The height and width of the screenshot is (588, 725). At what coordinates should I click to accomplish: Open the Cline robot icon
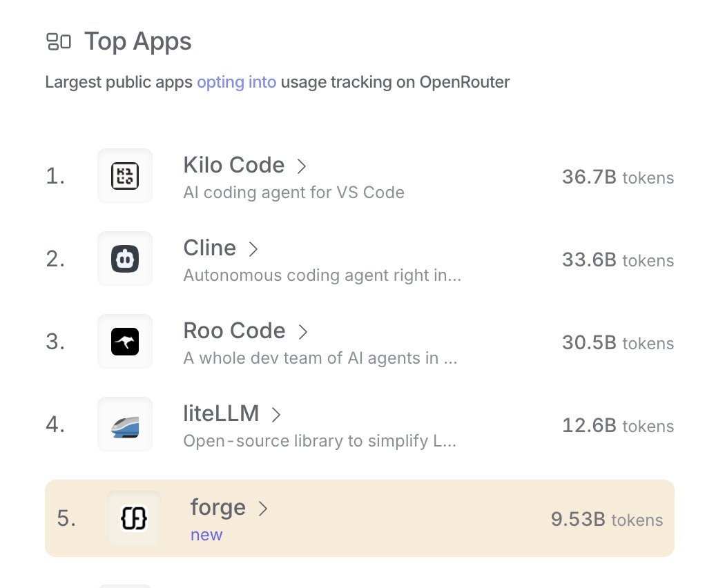125,258
